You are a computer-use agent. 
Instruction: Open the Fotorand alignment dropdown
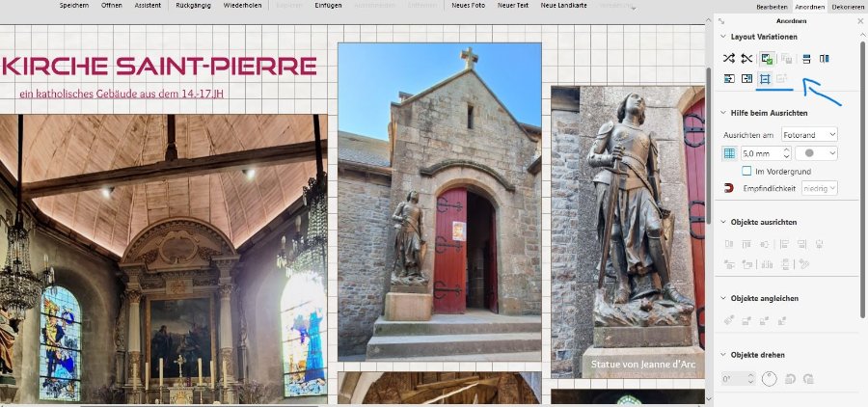[809, 134]
